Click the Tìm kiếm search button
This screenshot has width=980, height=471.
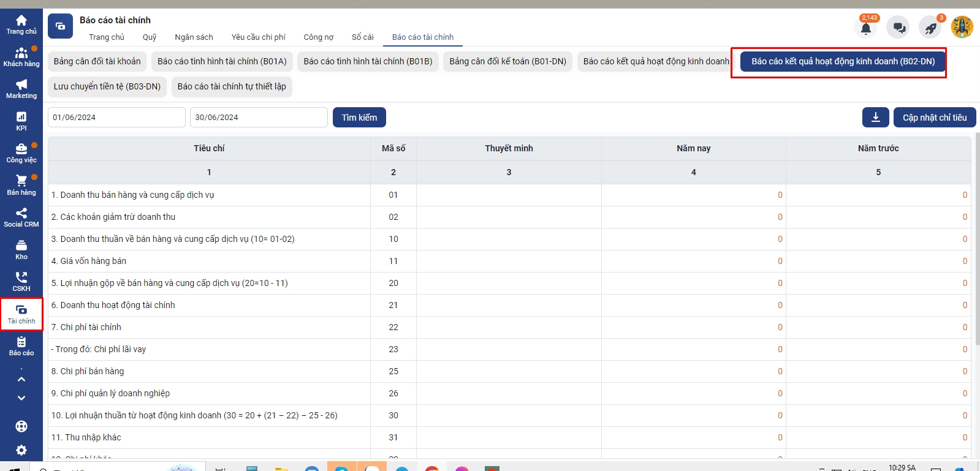359,118
